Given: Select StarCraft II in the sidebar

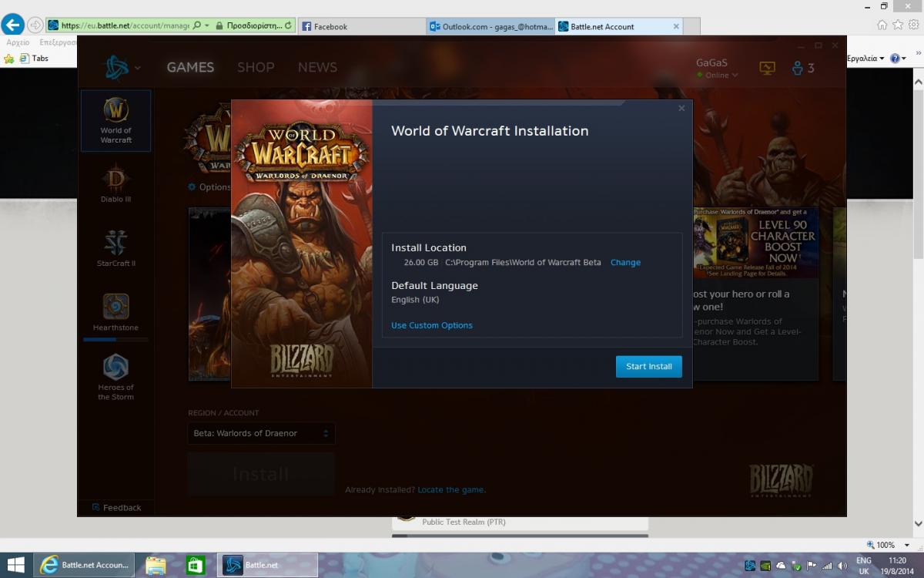Looking at the screenshot, I should (x=115, y=248).
